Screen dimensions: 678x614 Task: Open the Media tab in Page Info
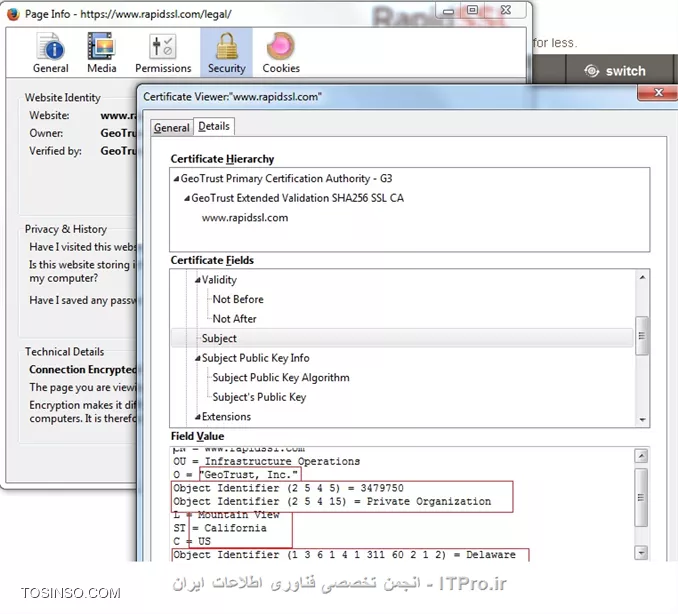tap(102, 53)
